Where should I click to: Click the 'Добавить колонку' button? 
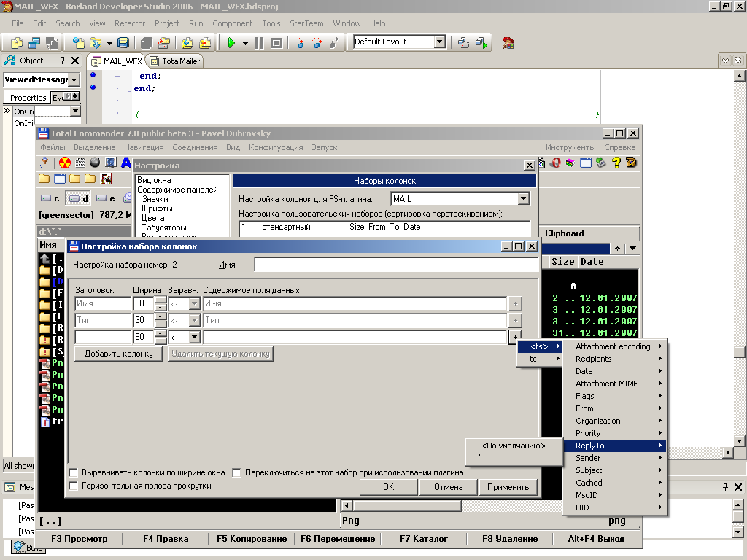[119, 354]
